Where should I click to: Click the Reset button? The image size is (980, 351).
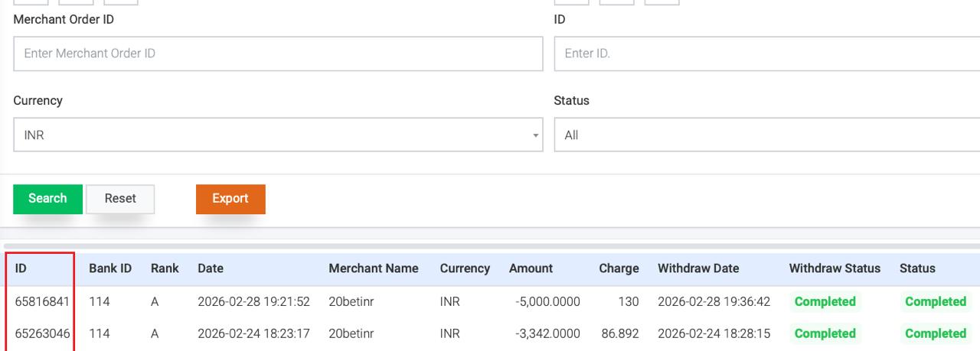click(x=120, y=199)
